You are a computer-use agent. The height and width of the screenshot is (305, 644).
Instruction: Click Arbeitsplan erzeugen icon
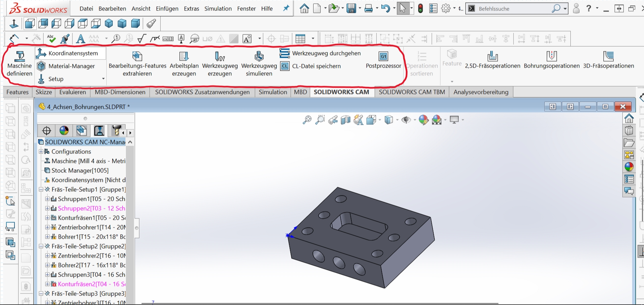(x=184, y=56)
